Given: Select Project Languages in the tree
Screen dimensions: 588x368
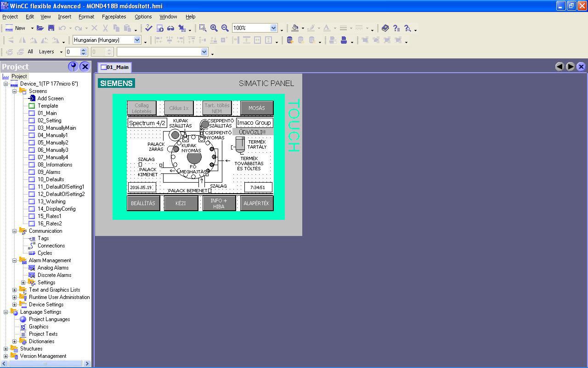Looking at the screenshot, I should point(49,319).
